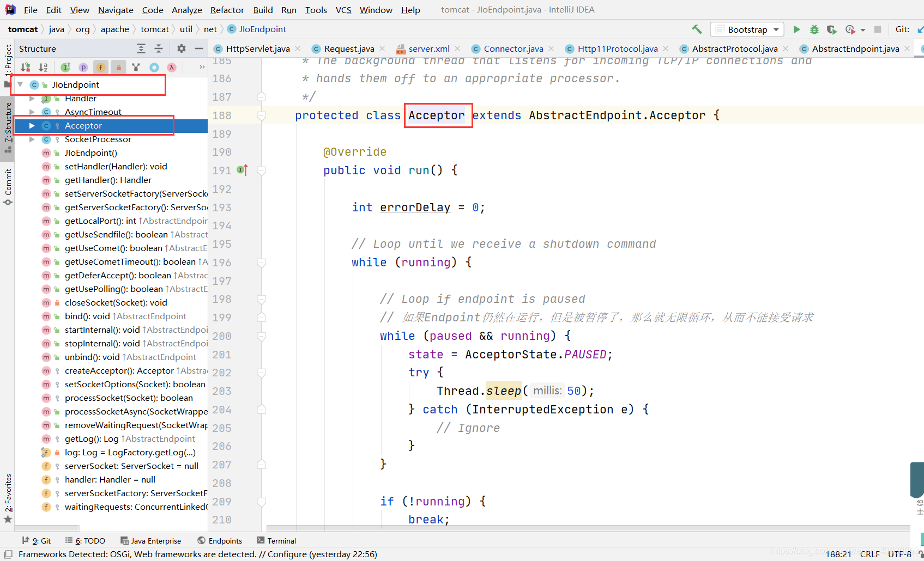This screenshot has width=924, height=561.
Task: Toggle Show Properties filter
Action: [83, 67]
